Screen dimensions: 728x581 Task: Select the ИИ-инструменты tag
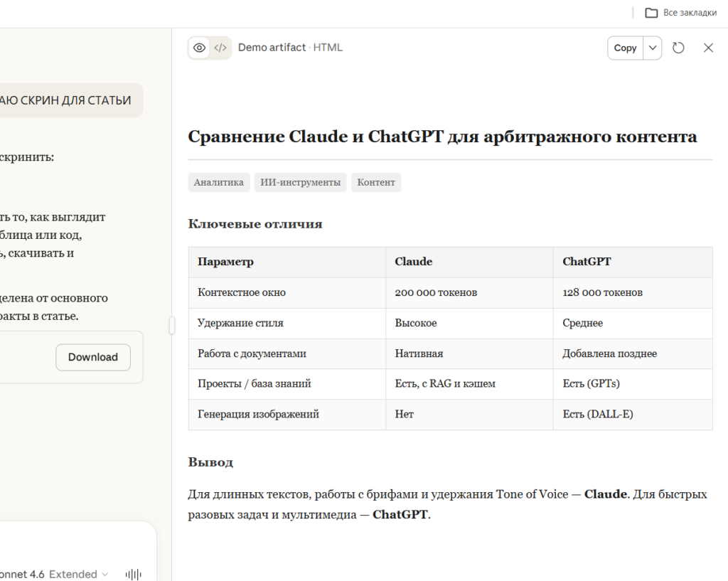pos(301,183)
